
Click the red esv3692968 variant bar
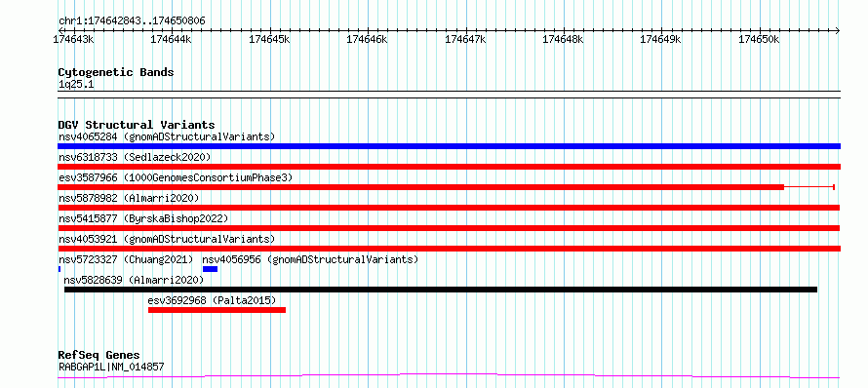(217, 310)
